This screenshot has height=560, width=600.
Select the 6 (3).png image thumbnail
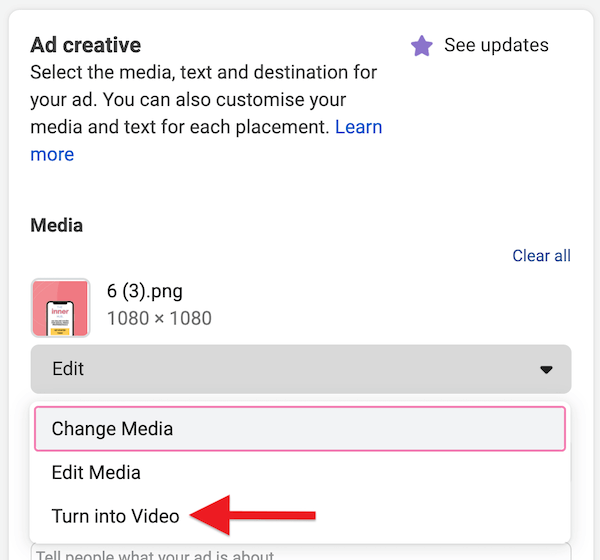click(60, 307)
